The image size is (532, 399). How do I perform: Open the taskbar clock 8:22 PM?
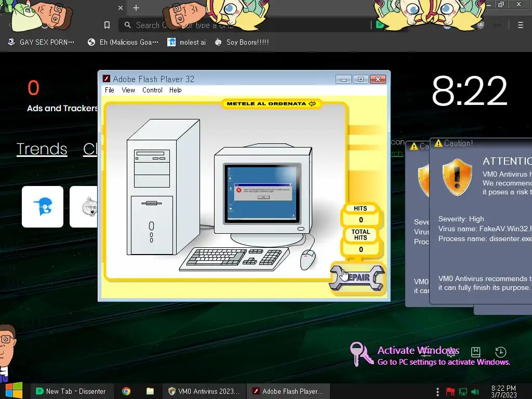(503, 391)
